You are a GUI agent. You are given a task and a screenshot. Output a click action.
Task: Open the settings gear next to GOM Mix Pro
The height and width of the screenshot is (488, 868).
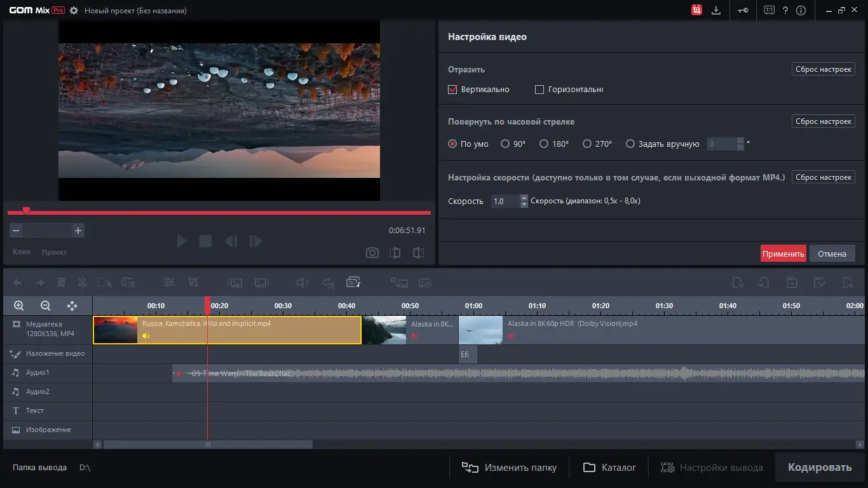click(x=74, y=11)
